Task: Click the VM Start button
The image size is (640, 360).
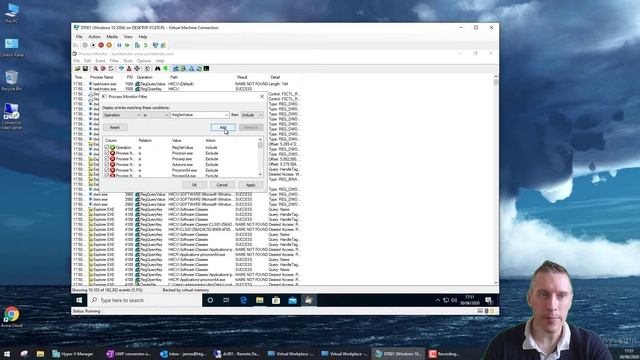Action: pyautogui.click(x=79, y=300)
